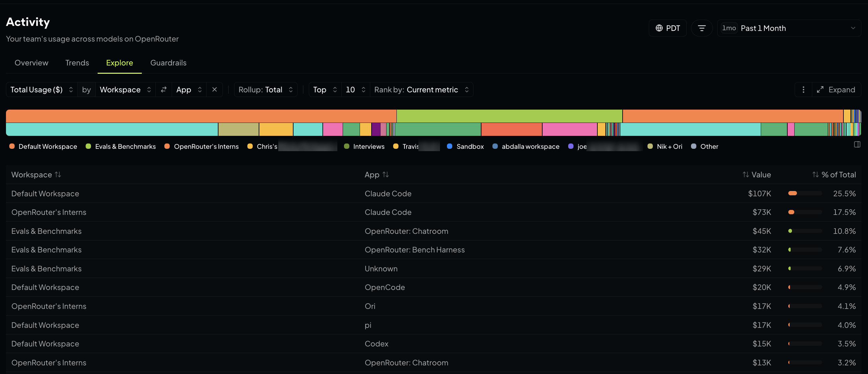Toggle Sandbox legend item
Viewport: 868px width, 374px height.
[x=465, y=146]
